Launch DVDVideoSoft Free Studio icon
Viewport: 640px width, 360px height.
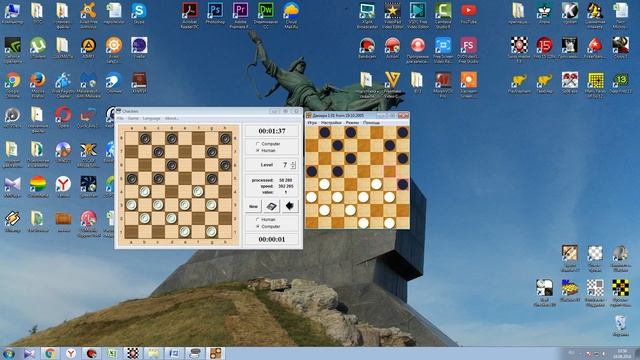coord(469,50)
